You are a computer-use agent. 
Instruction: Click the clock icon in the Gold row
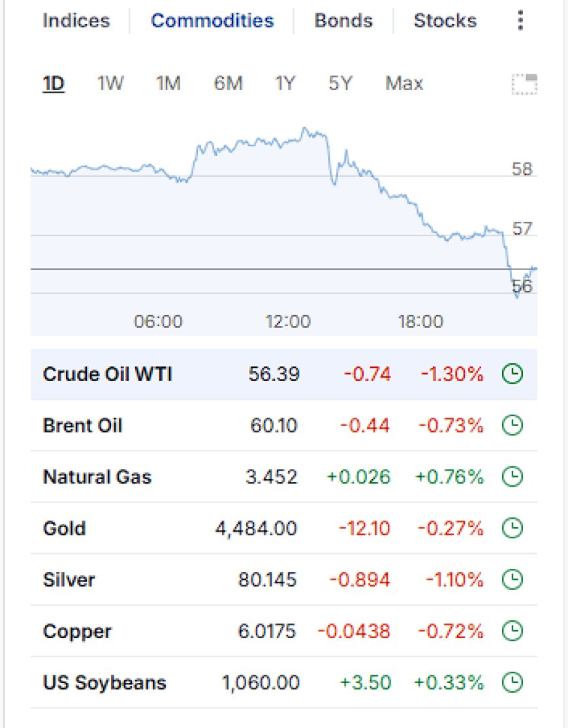tap(513, 528)
